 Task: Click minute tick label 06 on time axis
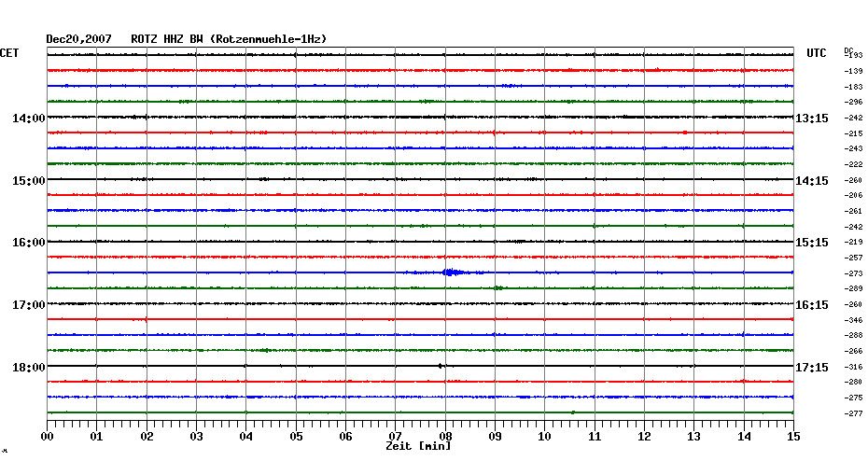346,437
